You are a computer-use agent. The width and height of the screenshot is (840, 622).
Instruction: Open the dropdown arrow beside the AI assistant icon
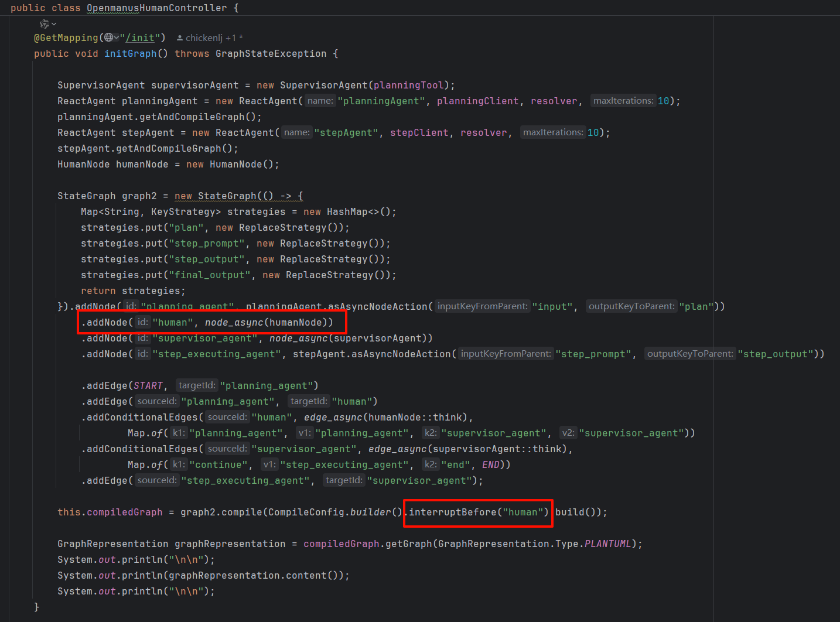[54, 24]
